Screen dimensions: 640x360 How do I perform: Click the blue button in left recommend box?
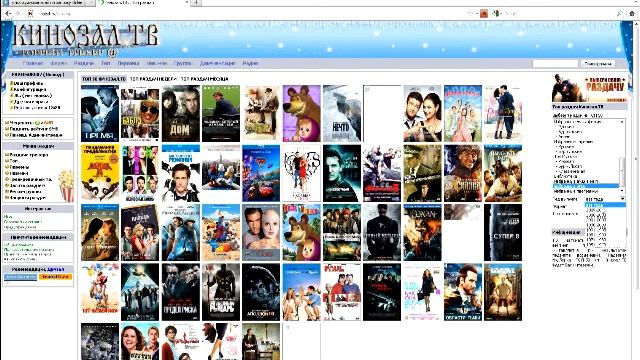[20, 277]
